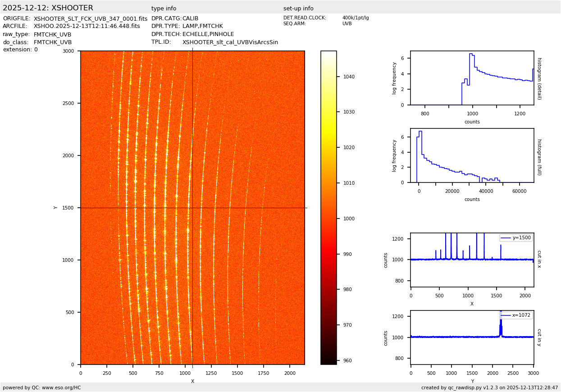Select the histogram (detail) plot
Image resolution: width=561 pixels, height=392 pixels.
[472, 78]
